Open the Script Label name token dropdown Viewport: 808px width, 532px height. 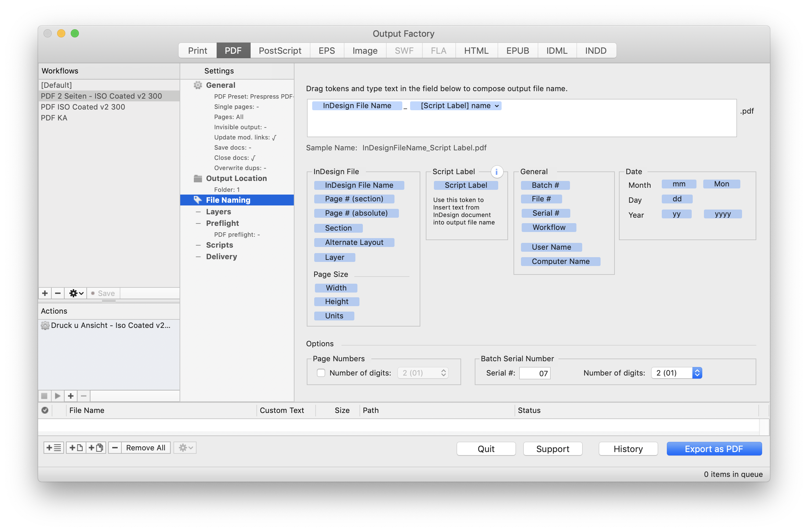pyautogui.click(x=496, y=106)
